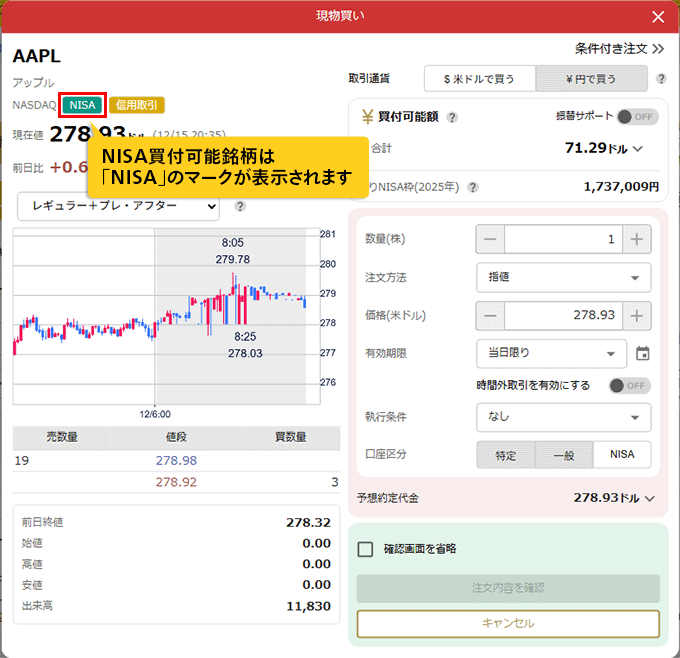Click the calendar icon beside 有効期限
The height and width of the screenshot is (658, 680).
(643, 353)
